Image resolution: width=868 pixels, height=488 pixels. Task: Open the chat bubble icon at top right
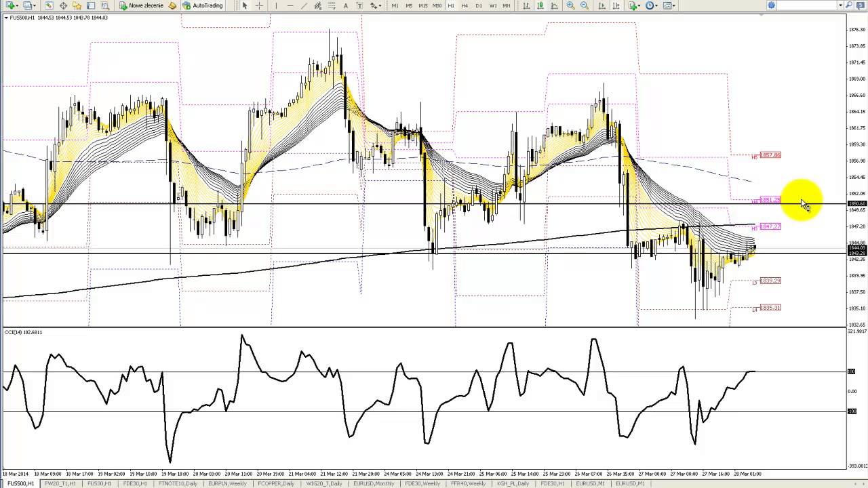[x=860, y=5]
